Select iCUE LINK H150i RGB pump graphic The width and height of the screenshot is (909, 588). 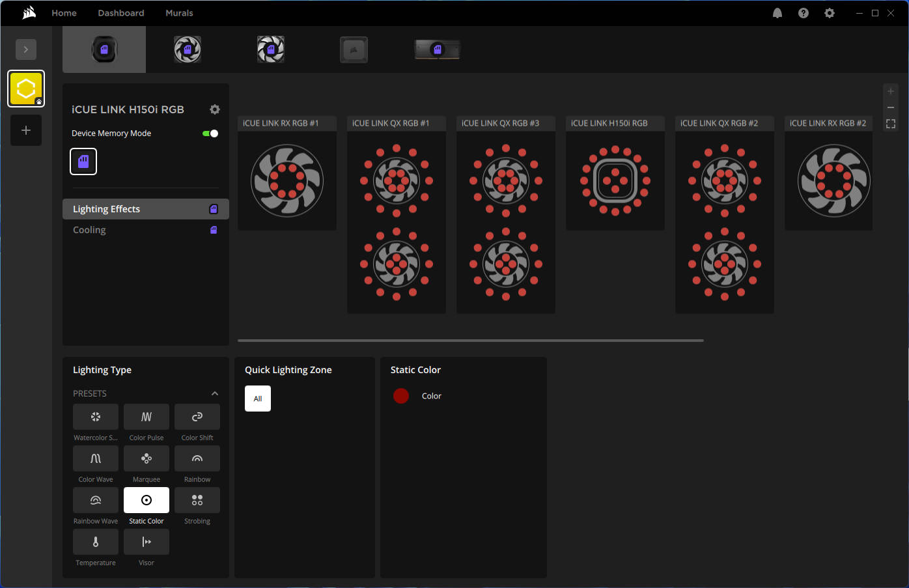(x=615, y=180)
